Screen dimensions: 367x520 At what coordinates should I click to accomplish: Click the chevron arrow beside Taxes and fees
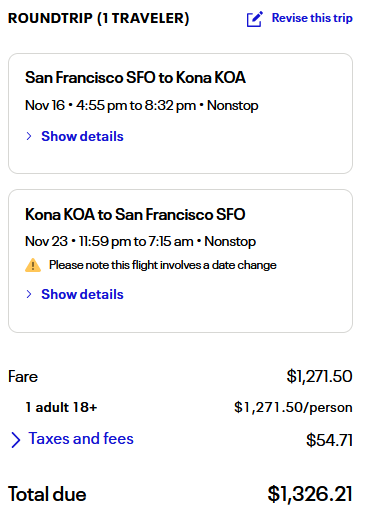(x=15, y=440)
